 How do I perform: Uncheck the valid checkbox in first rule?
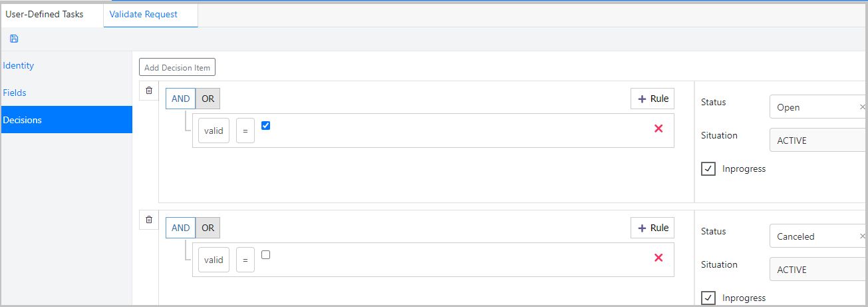266,125
